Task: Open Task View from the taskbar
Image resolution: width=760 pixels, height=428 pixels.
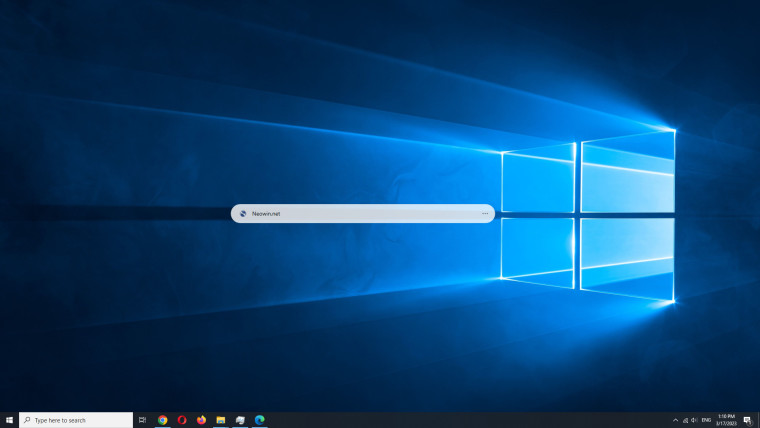Action: point(142,420)
